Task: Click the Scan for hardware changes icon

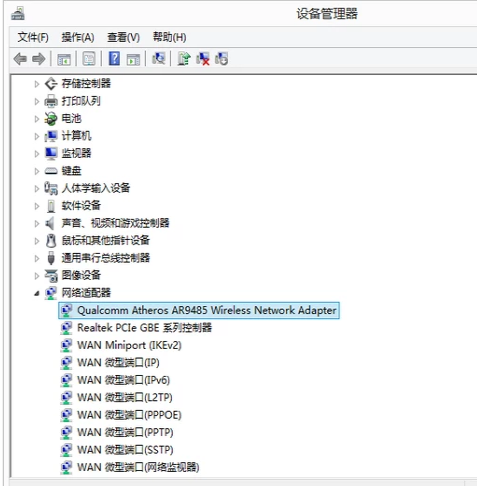Action: (x=159, y=59)
